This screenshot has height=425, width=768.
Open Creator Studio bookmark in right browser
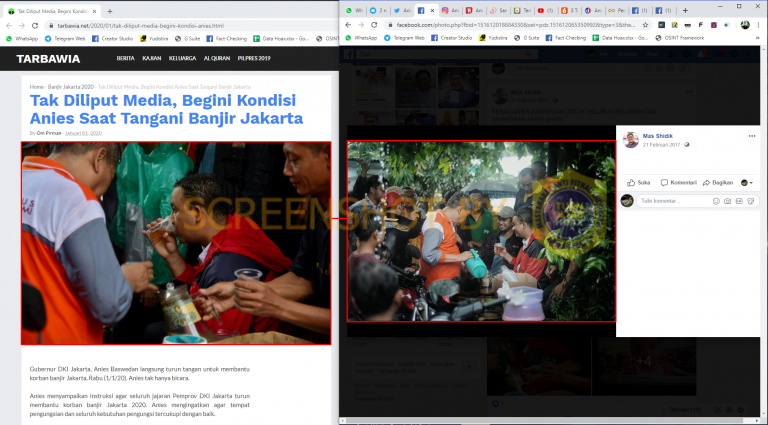pyautogui.click(x=453, y=38)
